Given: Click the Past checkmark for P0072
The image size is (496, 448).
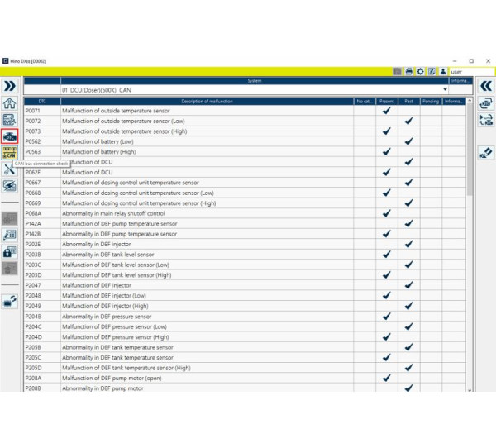Looking at the screenshot, I should [408, 121].
